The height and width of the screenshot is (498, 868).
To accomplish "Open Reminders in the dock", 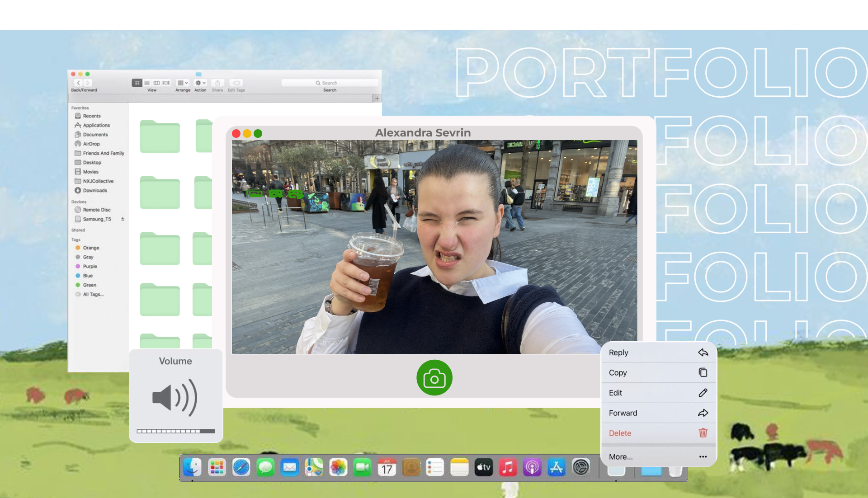I will [x=435, y=467].
